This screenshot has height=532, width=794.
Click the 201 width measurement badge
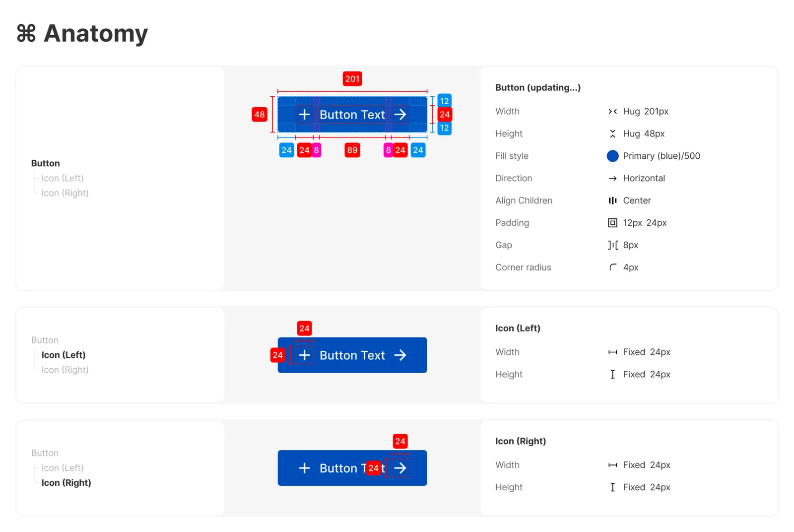[352, 79]
